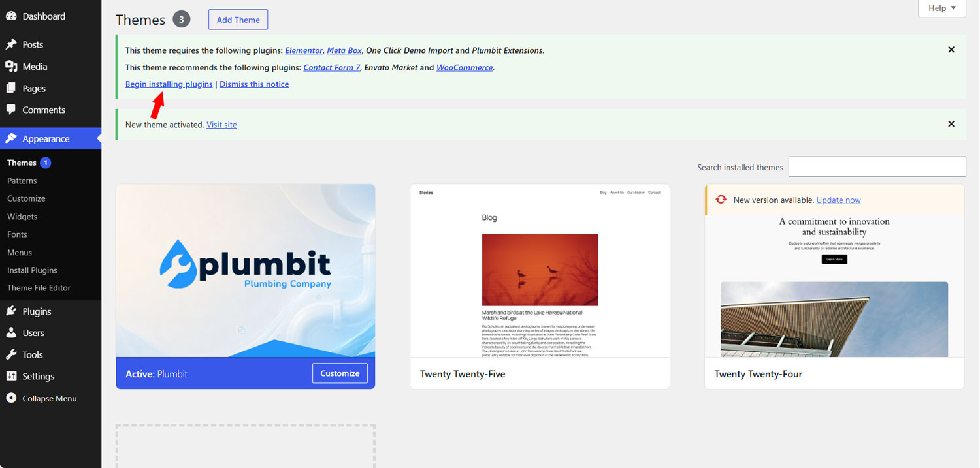Click Update now link for Twenty Twenty-Four

(838, 200)
